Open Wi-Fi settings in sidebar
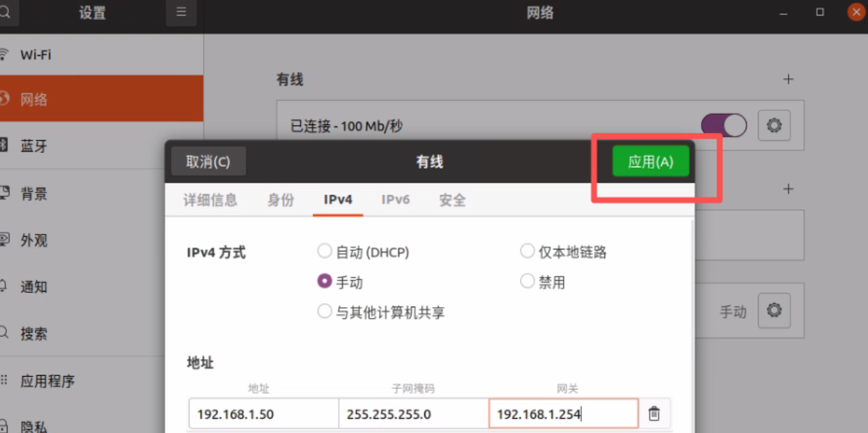Viewport: 868px width, 433px height. pyautogui.click(x=35, y=55)
